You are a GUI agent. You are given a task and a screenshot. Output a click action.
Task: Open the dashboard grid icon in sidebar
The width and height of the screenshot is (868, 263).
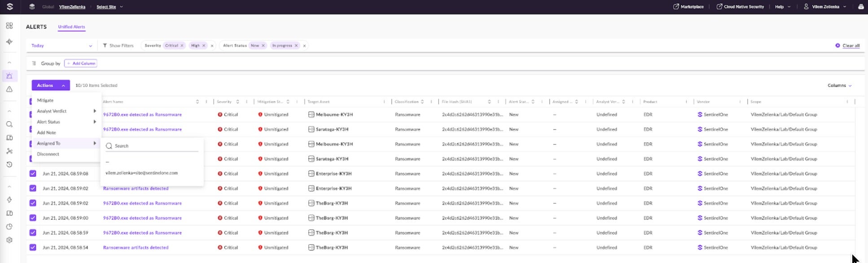pyautogui.click(x=9, y=26)
